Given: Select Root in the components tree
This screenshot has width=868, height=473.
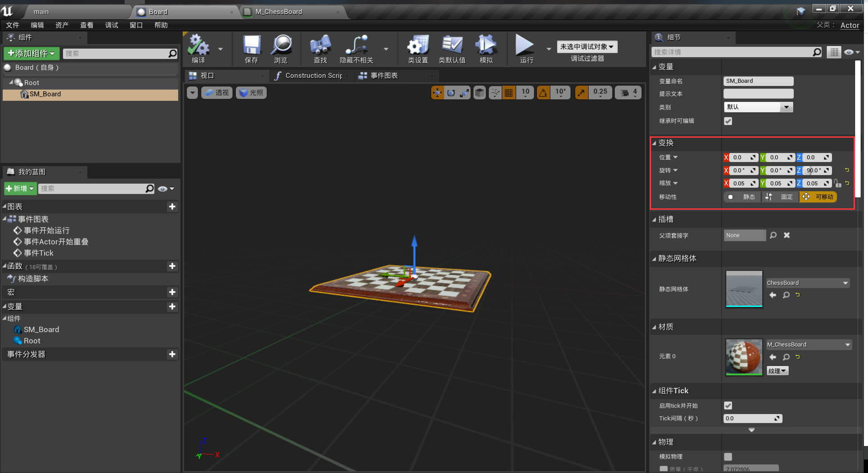Looking at the screenshot, I should tap(31, 83).
